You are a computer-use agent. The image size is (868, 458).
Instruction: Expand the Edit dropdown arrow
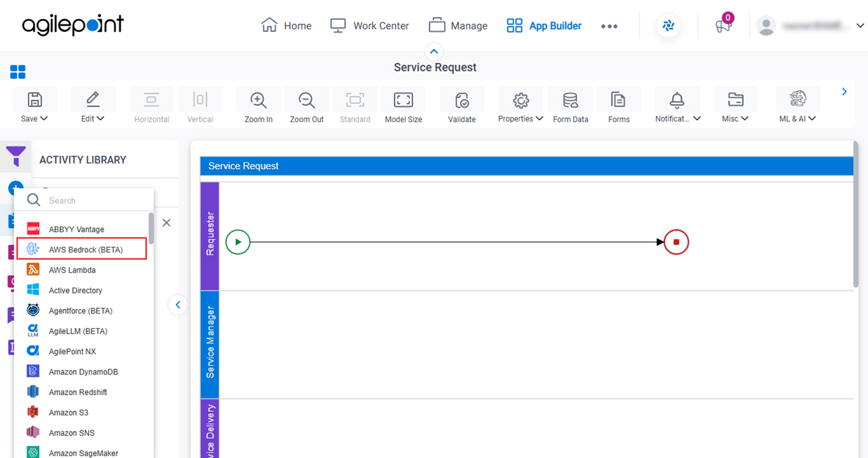point(100,119)
